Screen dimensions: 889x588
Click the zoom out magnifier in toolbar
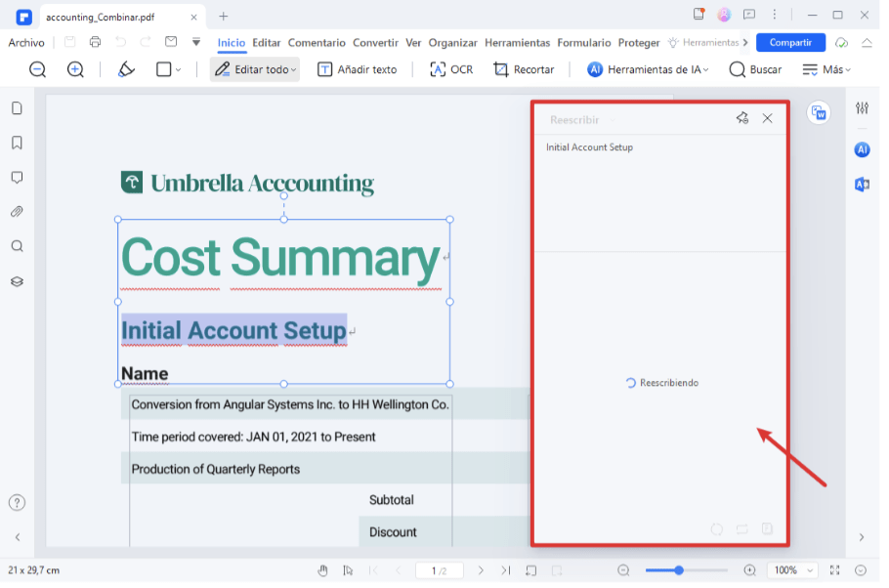pos(37,69)
